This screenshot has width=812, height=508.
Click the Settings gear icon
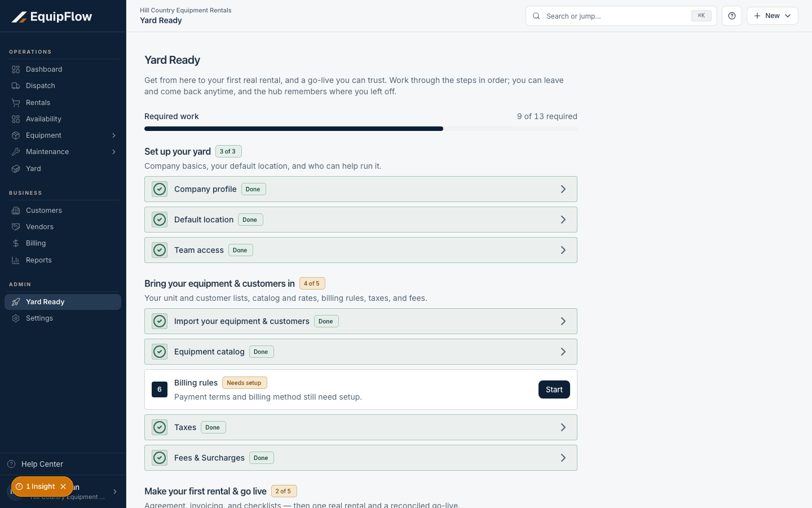click(x=16, y=318)
